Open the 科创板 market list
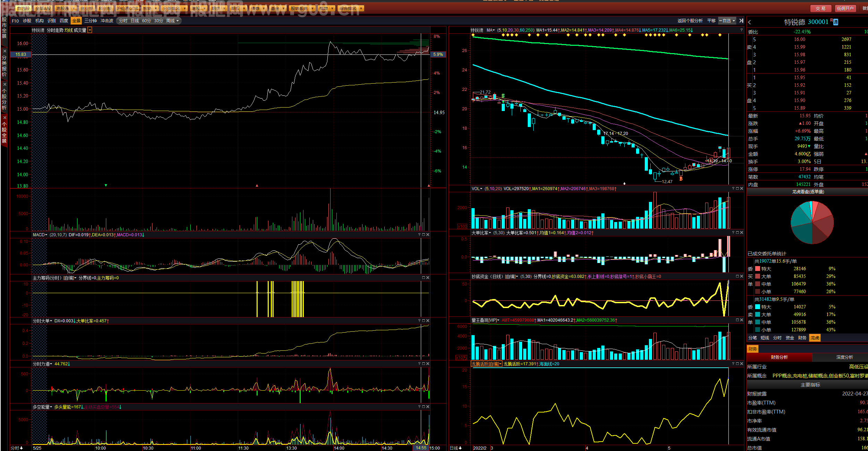 [105, 8]
